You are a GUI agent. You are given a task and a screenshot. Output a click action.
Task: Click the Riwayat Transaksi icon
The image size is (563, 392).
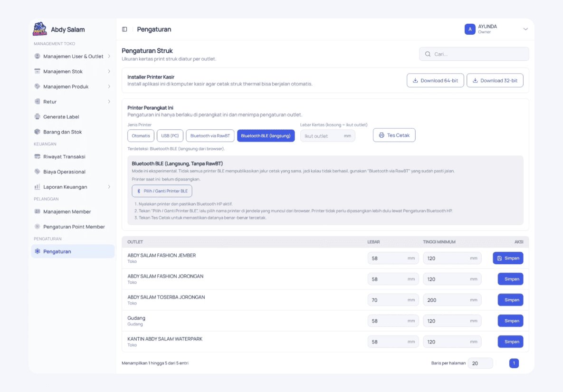pos(38,156)
